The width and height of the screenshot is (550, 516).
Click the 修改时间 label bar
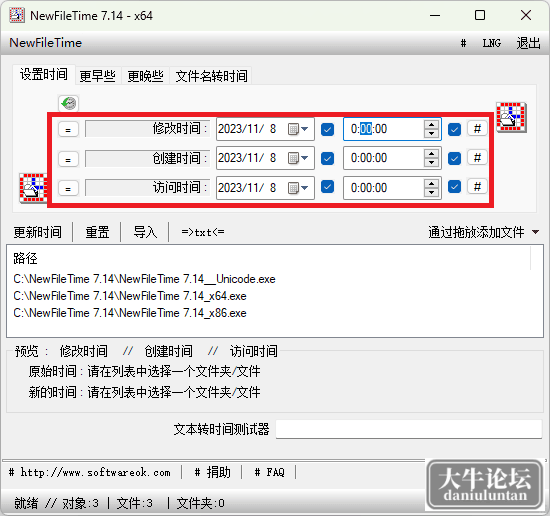click(147, 129)
